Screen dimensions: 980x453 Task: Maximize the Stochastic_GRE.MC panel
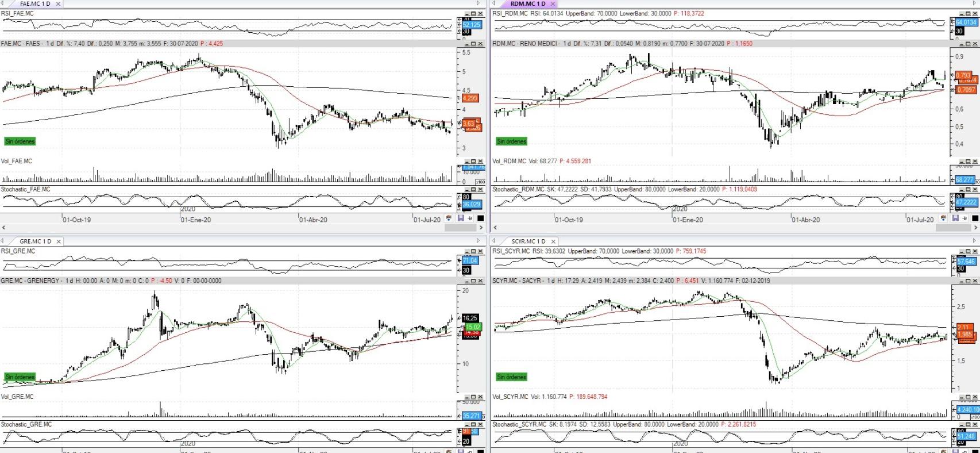click(x=474, y=424)
